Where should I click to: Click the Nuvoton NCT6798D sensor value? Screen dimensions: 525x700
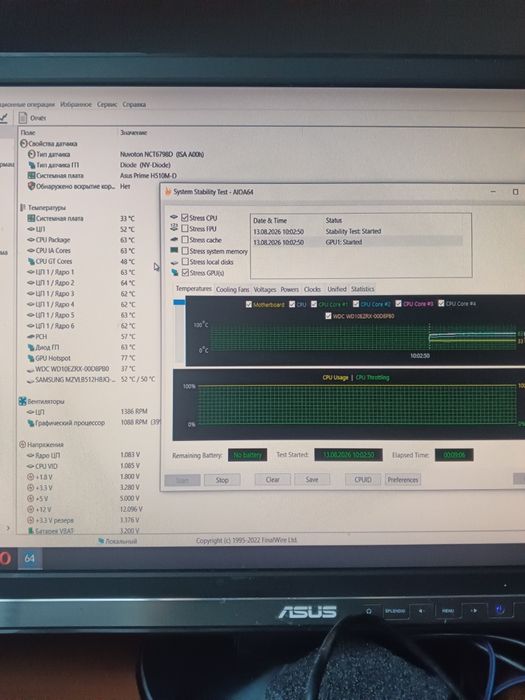tap(162, 154)
